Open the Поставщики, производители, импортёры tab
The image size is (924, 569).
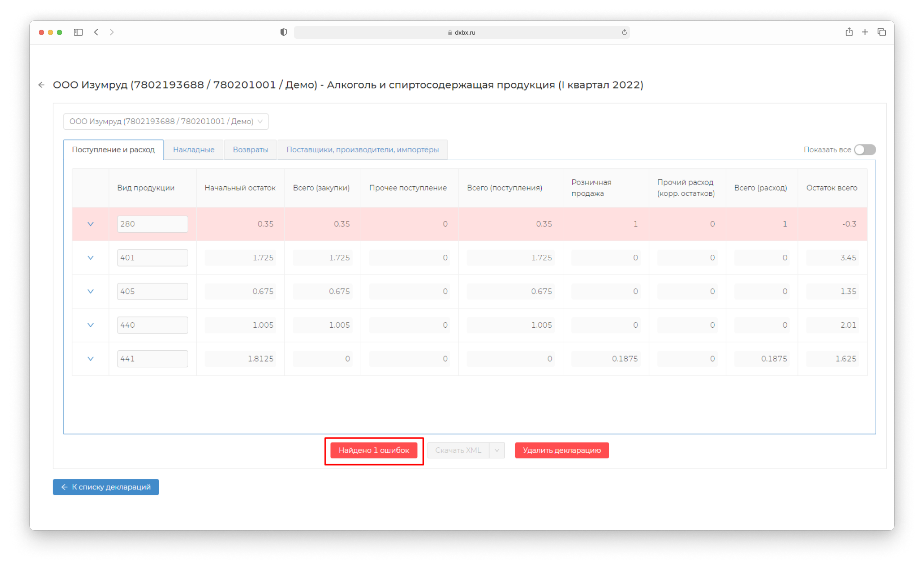pyautogui.click(x=362, y=149)
